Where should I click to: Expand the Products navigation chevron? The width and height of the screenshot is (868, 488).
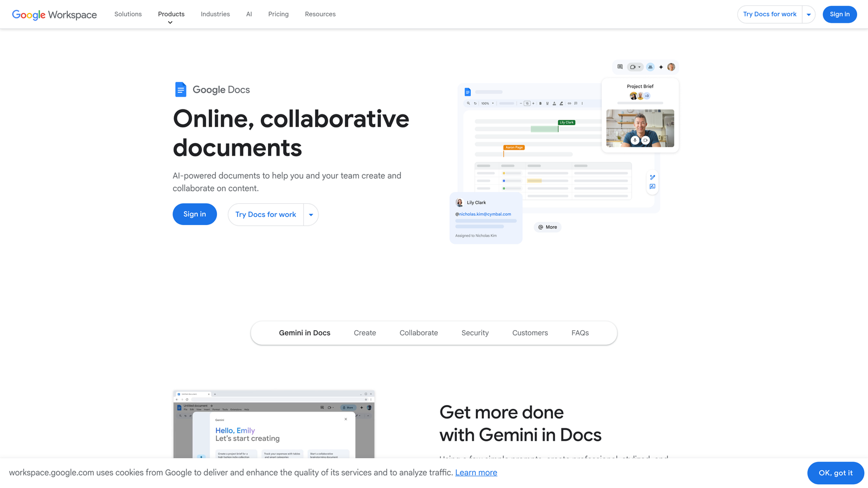coord(171,22)
